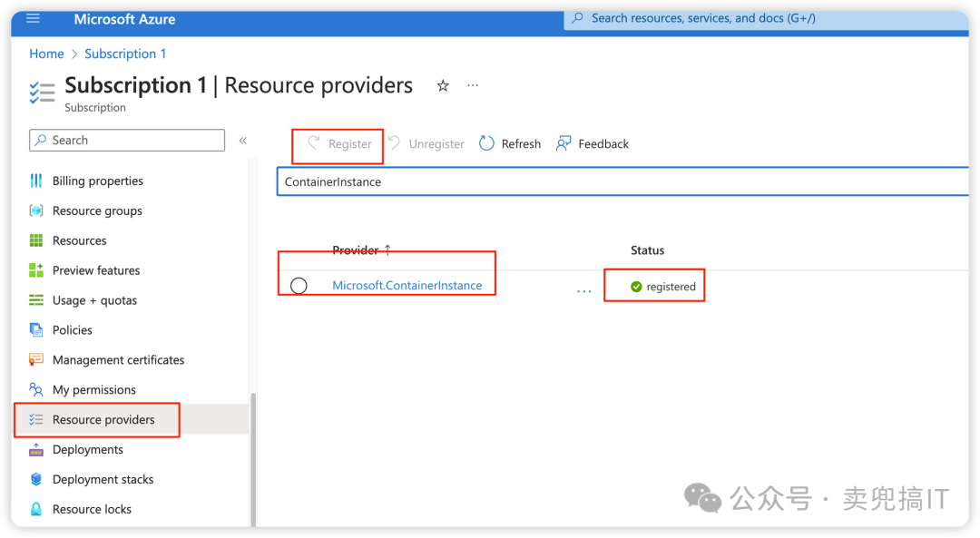Viewport: 980px width, 538px height.
Task: Click the registered status text
Action: pyautogui.click(x=671, y=287)
